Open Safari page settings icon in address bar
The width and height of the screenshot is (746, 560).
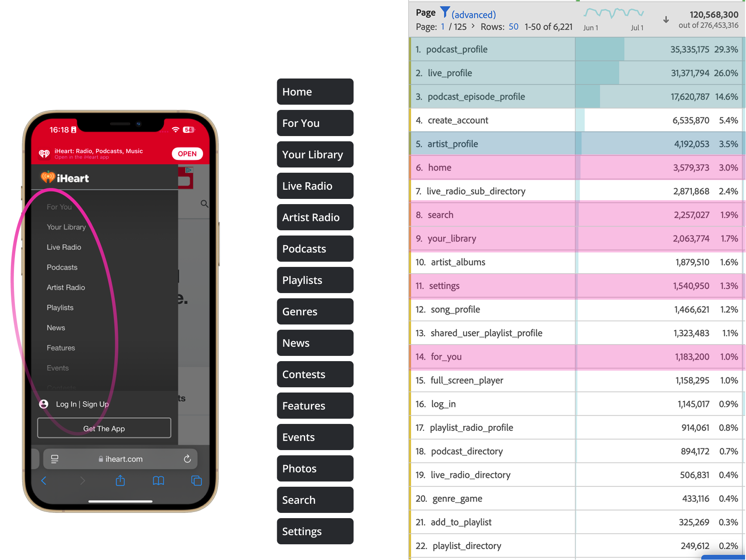[55, 459]
